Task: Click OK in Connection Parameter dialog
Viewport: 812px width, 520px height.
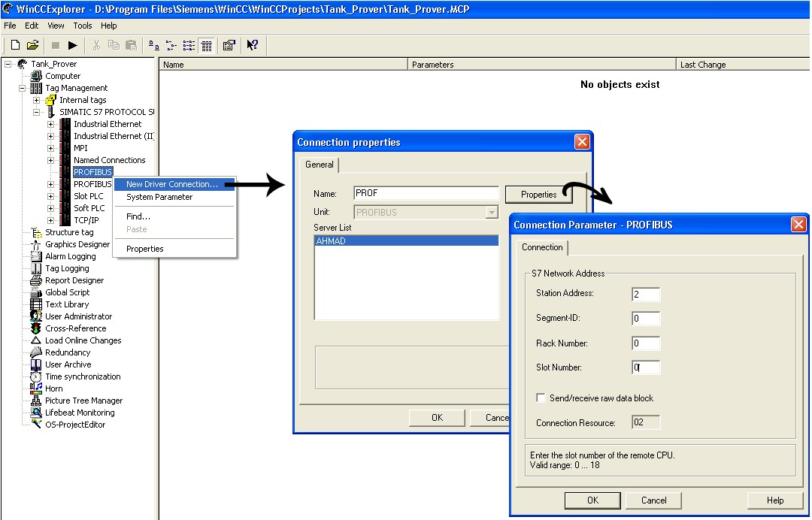Action: pos(593,500)
